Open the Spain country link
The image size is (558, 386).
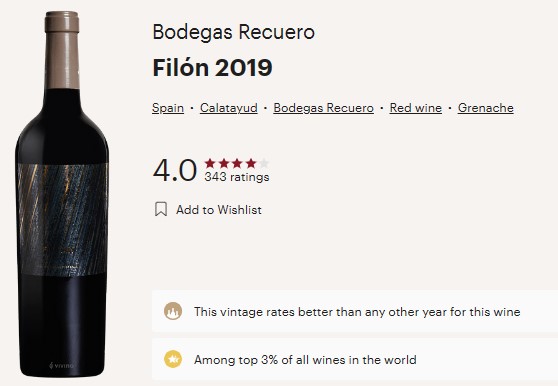[168, 108]
